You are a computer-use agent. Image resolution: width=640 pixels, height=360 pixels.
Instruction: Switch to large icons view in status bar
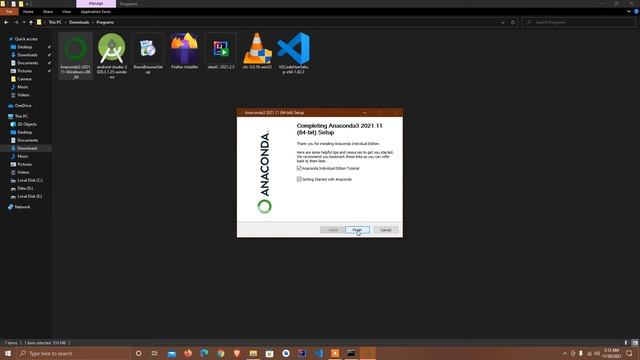[635, 343]
